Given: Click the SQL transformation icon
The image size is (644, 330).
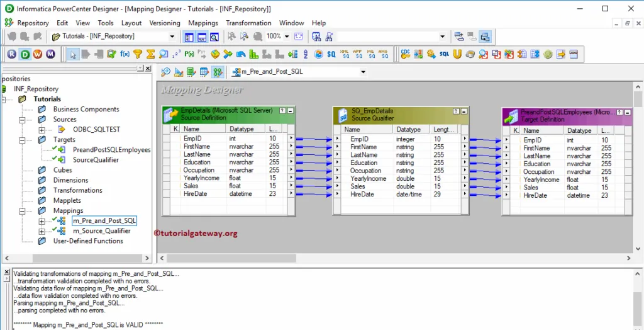Looking at the screenshot, I should (x=445, y=55).
